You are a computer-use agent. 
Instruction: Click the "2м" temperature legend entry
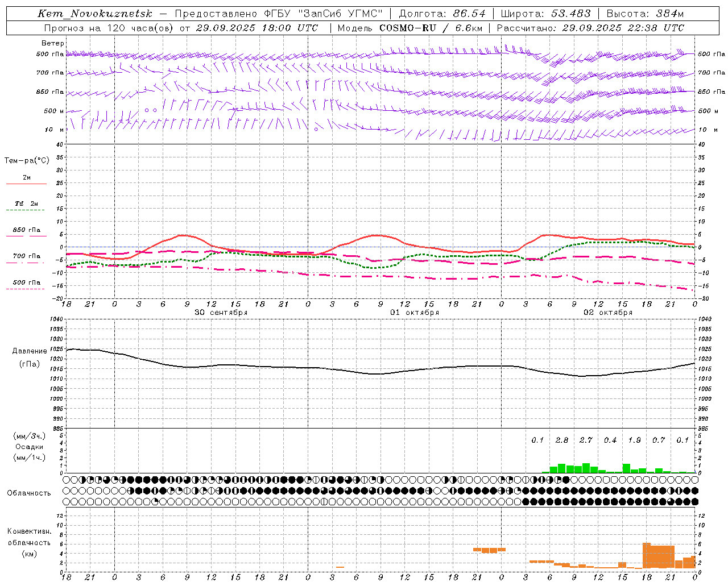(x=27, y=178)
